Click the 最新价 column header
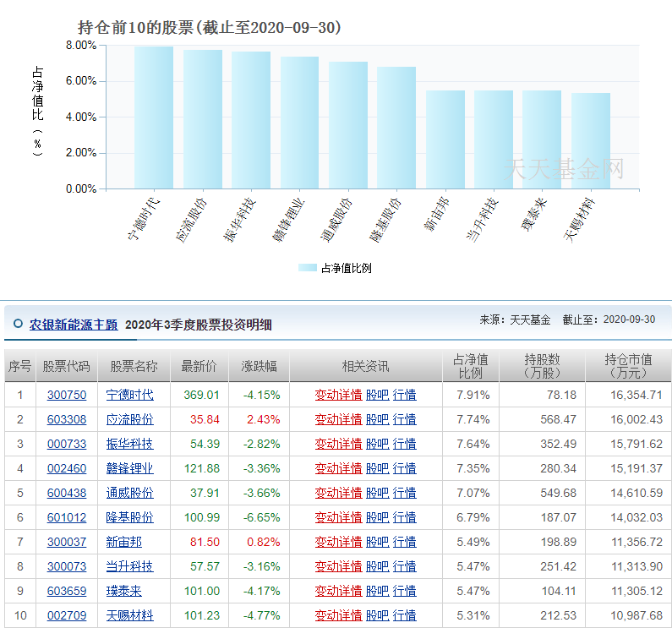 [x=199, y=366]
